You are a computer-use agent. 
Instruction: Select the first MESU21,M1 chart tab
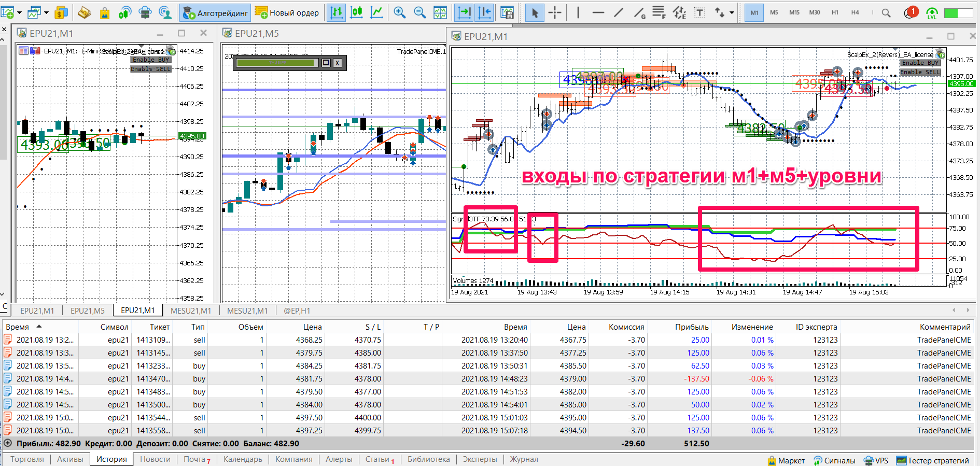(191, 310)
